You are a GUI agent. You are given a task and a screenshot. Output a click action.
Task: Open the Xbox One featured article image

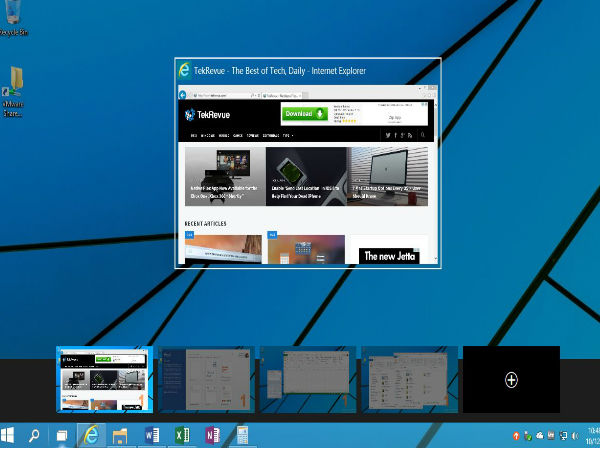point(225,176)
